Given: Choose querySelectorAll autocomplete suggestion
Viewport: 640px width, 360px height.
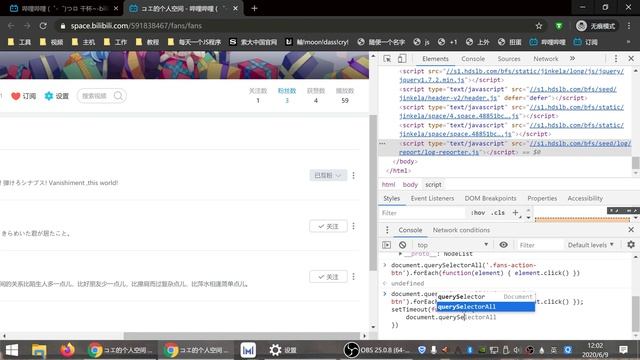Looking at the screenshot, I should tap(486, 307).
